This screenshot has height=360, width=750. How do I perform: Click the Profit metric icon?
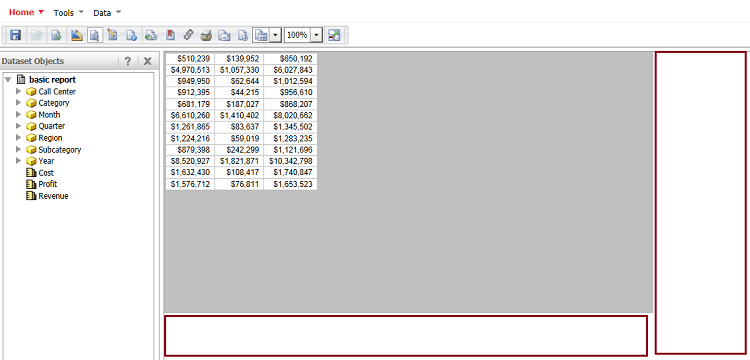[x=32, y=184]
